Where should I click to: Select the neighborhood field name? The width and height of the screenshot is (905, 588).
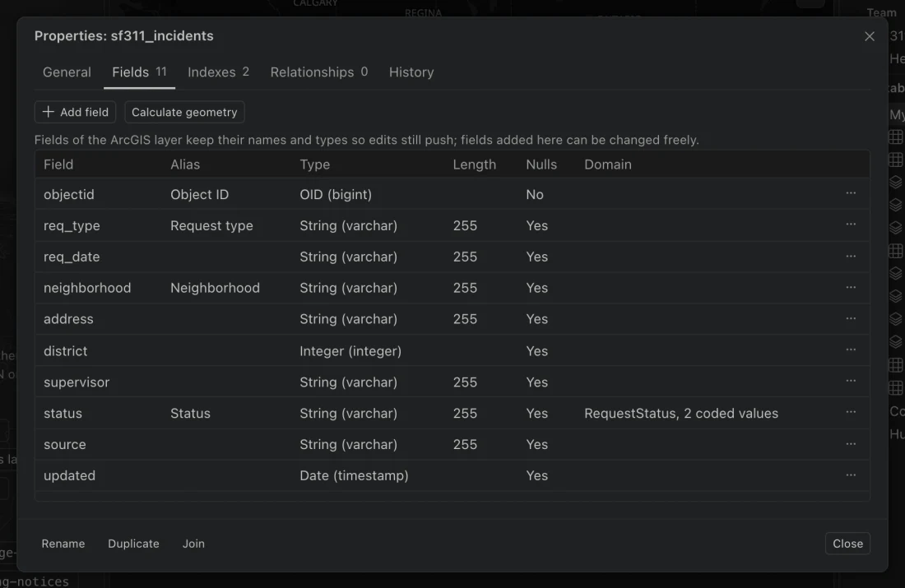[87, 288]
